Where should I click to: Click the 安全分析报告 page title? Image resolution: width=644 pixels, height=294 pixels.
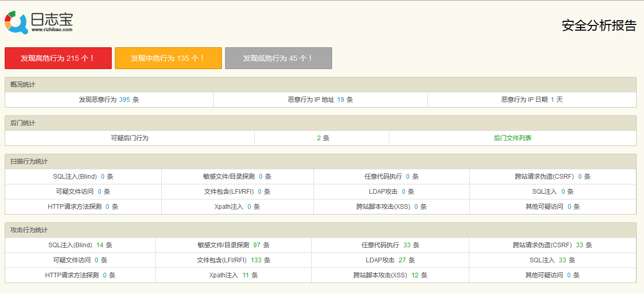click(x=599, y=26)
